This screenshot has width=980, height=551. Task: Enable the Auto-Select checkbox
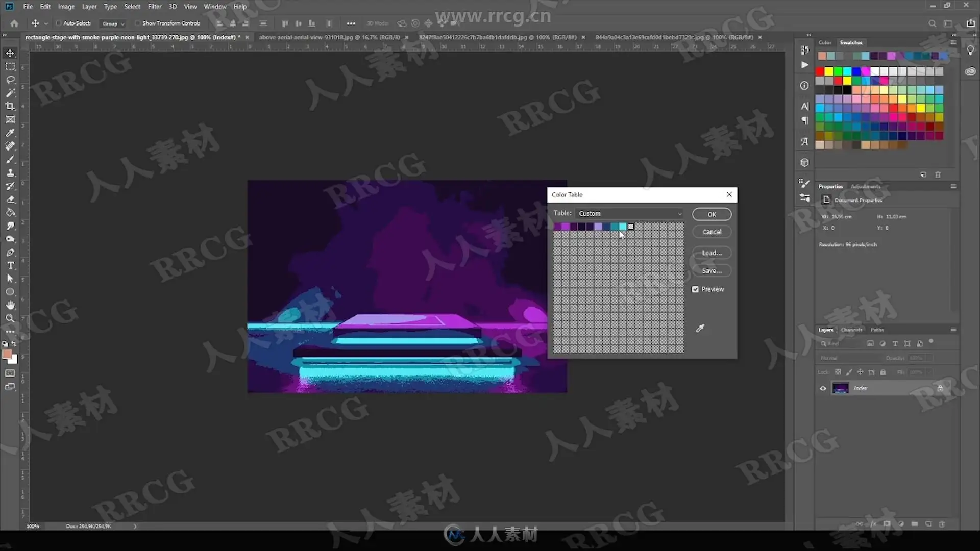click(x=58, y=23)
